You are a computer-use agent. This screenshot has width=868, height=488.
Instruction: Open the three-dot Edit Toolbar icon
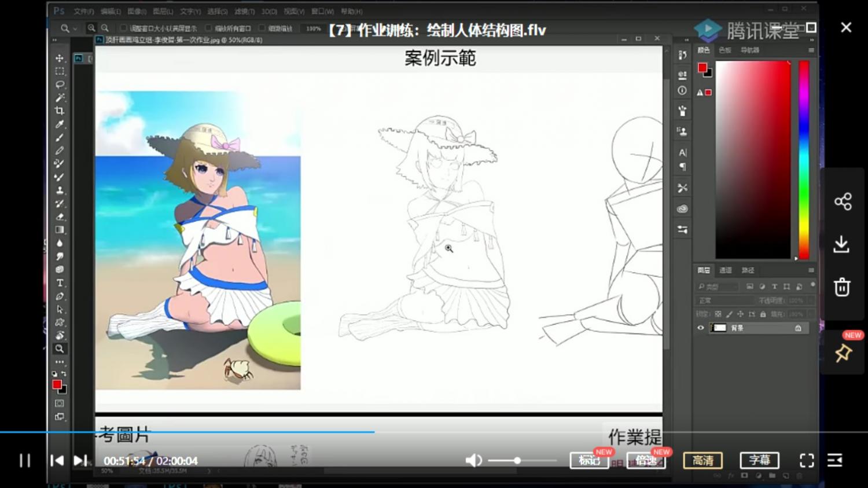point(60,362)
